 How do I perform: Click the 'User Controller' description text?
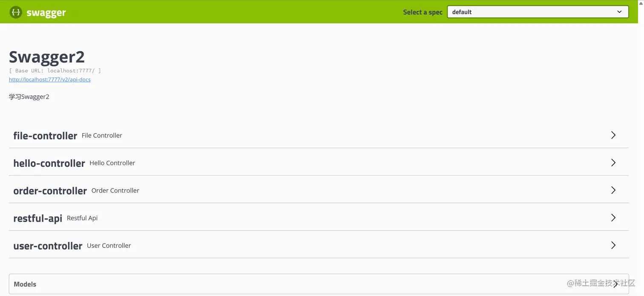109,245
